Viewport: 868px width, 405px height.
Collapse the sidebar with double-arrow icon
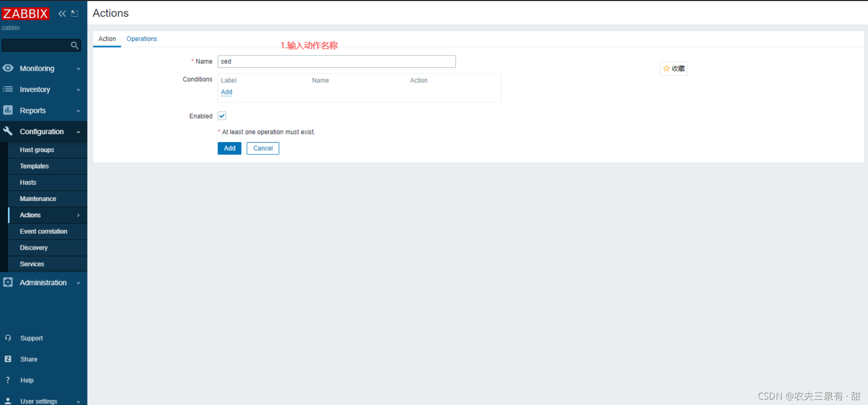click(x=62, y=13)
